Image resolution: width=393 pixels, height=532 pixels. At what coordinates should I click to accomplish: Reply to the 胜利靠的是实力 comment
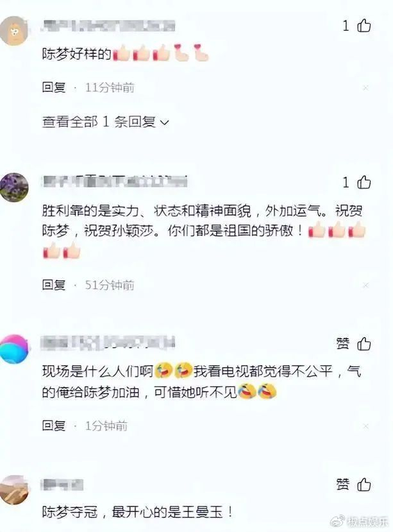click(x=54, y=285)
